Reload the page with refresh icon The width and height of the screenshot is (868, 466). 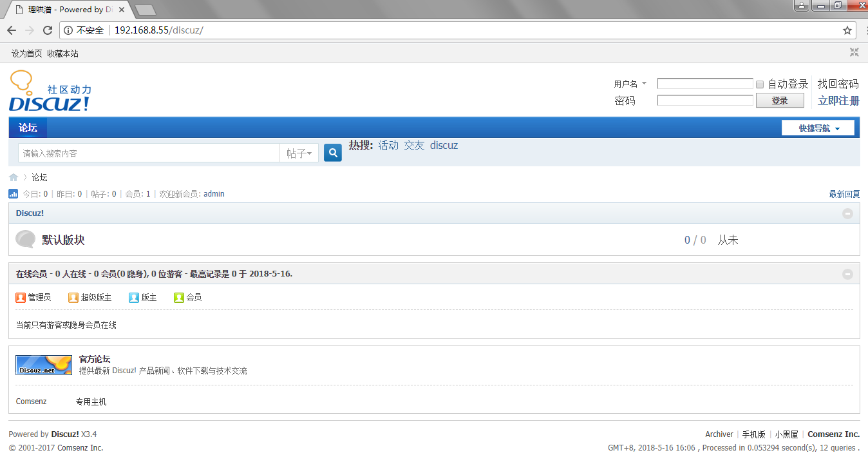(48, 30)
